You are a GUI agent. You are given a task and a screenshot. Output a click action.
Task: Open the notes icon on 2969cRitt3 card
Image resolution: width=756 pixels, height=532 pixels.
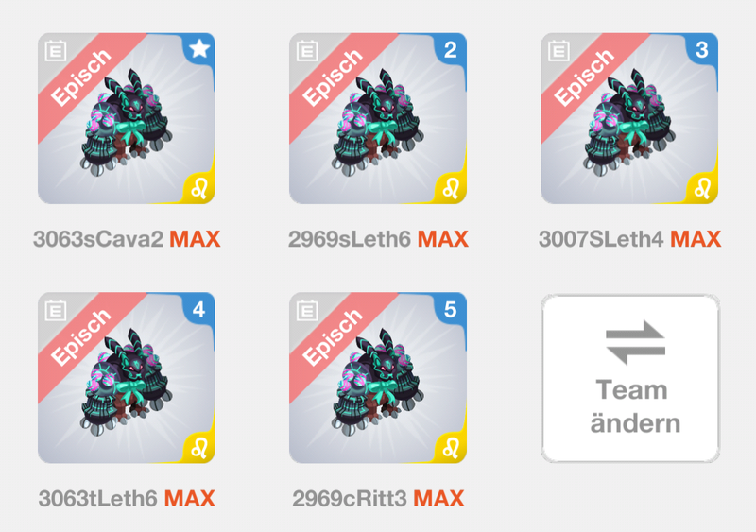pos(307,310)
